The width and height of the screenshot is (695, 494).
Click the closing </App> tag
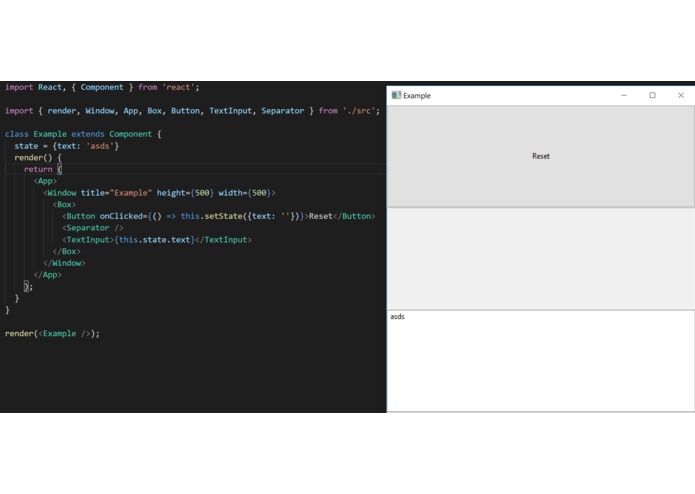(47, 275)
